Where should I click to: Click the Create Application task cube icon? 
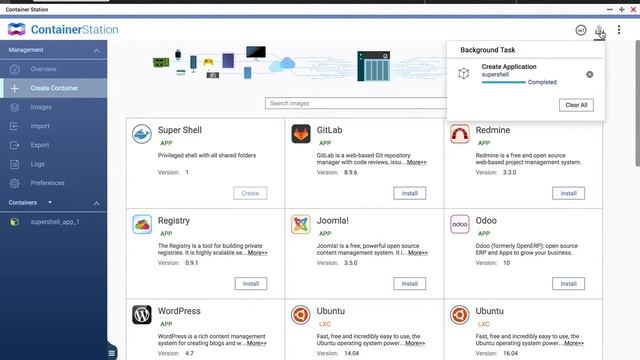[464, 73]
